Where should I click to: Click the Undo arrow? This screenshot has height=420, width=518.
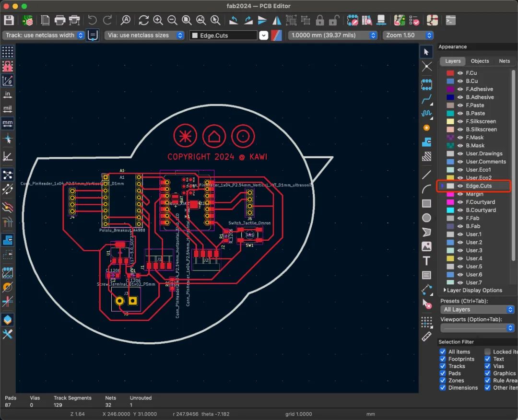93,21
